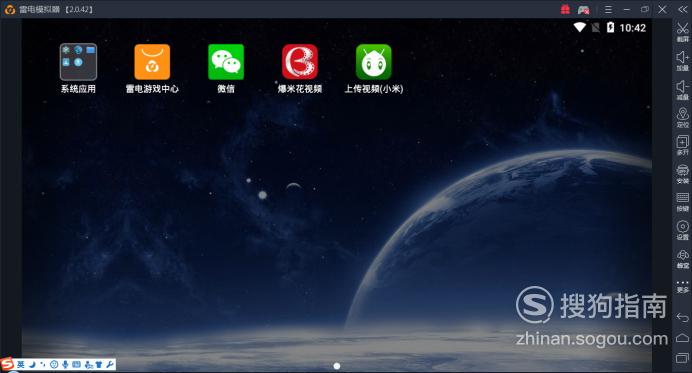The image size is (692, 373).
Task: Click the LDPlayer logo in title bar
Action: (x=9, y=9)
